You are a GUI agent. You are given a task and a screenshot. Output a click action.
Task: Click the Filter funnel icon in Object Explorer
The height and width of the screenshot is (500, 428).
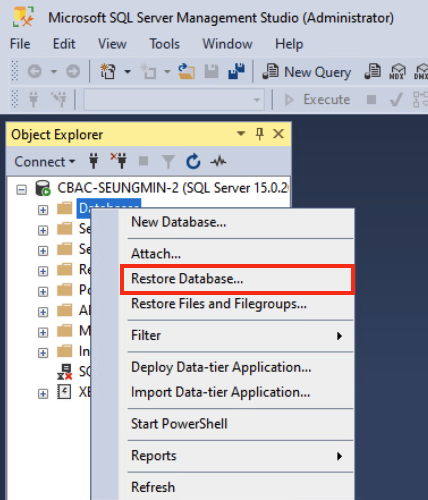coord(168,162)
